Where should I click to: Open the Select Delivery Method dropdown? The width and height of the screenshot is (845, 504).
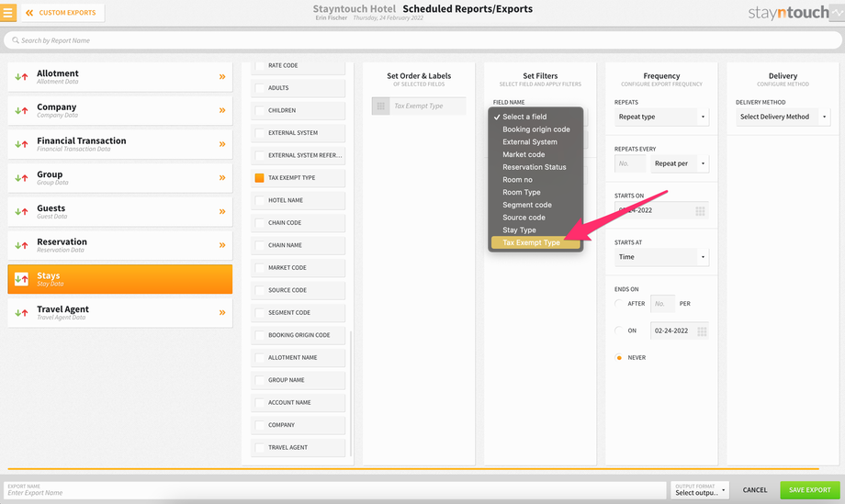click(783, 117)
